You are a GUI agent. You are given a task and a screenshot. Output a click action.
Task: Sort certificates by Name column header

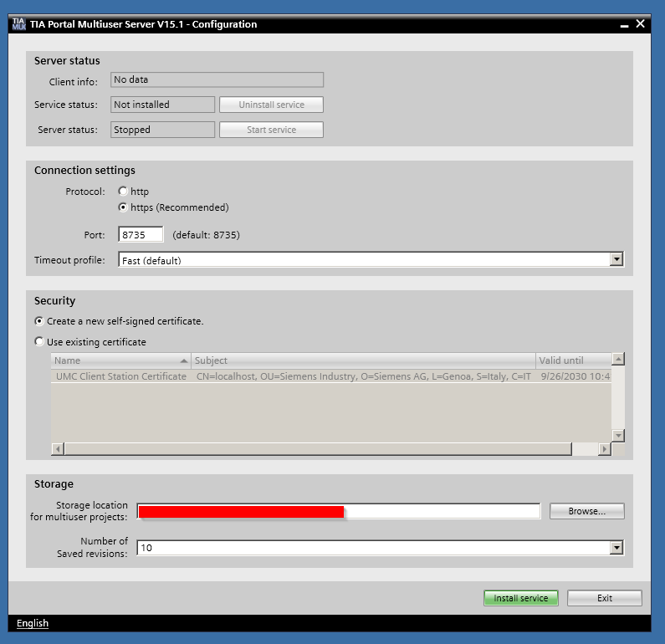click(x=120, y=360)
